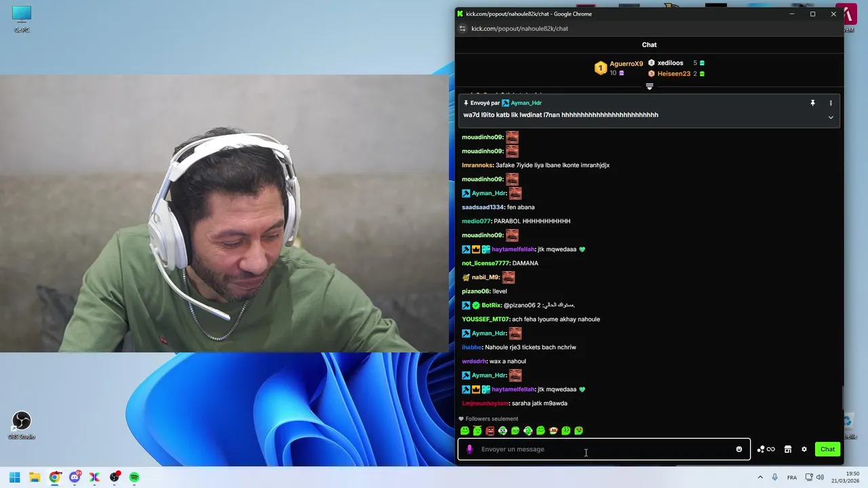868x488 pixels.
Task: Open lmrannoks user profile from chat
Action: (x=477, y=165)
